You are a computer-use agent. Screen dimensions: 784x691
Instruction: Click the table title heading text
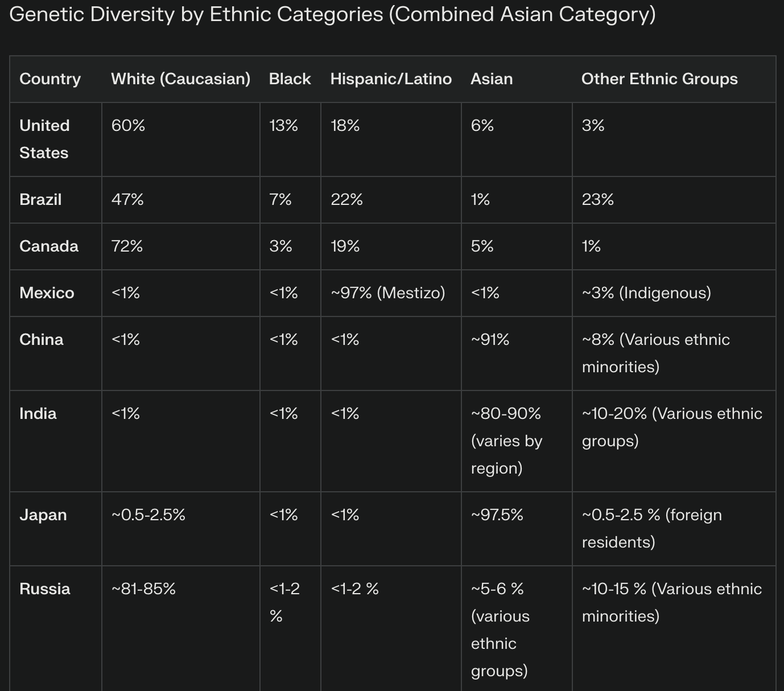pos(332,14)
